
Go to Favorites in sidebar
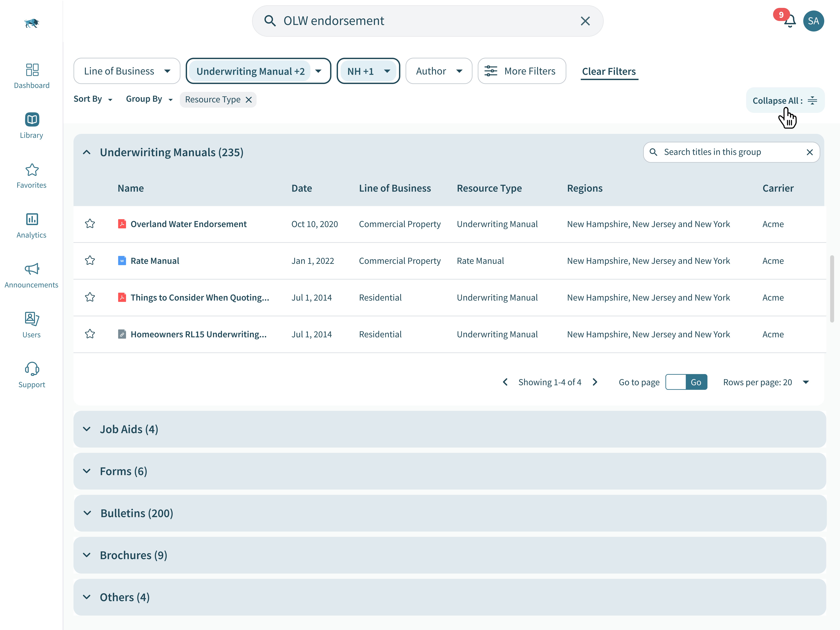[x=32, y=176]
